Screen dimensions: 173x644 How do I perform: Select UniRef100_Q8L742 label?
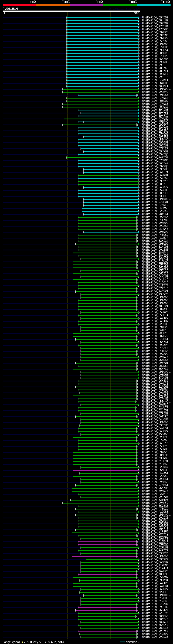coord(155,68)
